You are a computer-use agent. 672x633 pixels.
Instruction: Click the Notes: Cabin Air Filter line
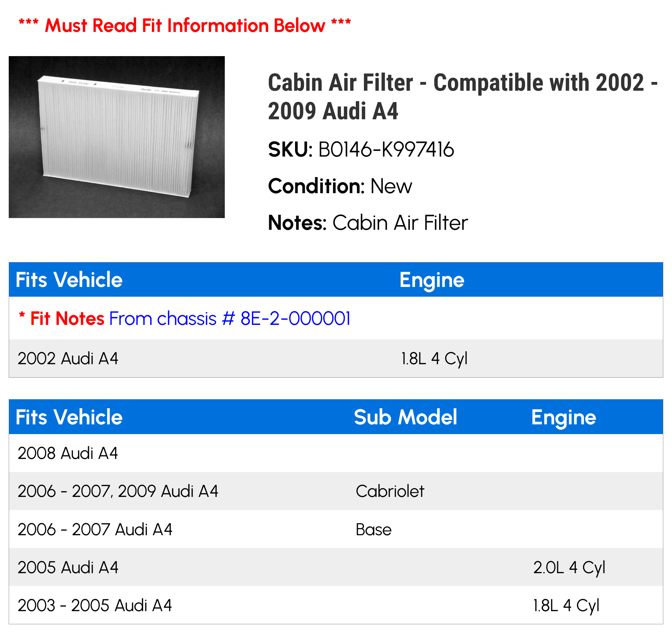pyautogui.click(x=368, y=223)
